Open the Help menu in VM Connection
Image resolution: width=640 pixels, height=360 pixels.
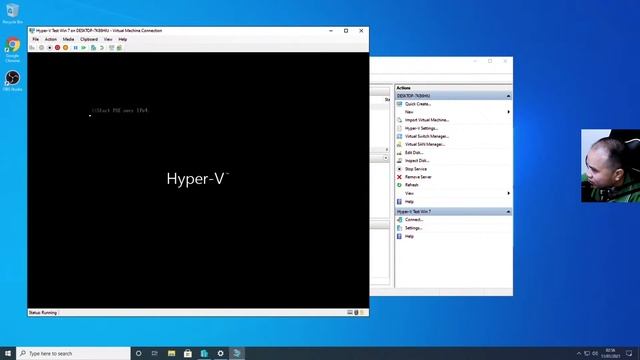click(x=122, y=39)
